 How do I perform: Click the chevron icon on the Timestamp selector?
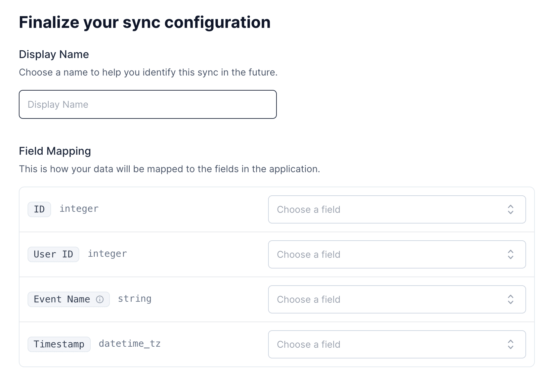(x=510, y=344)
